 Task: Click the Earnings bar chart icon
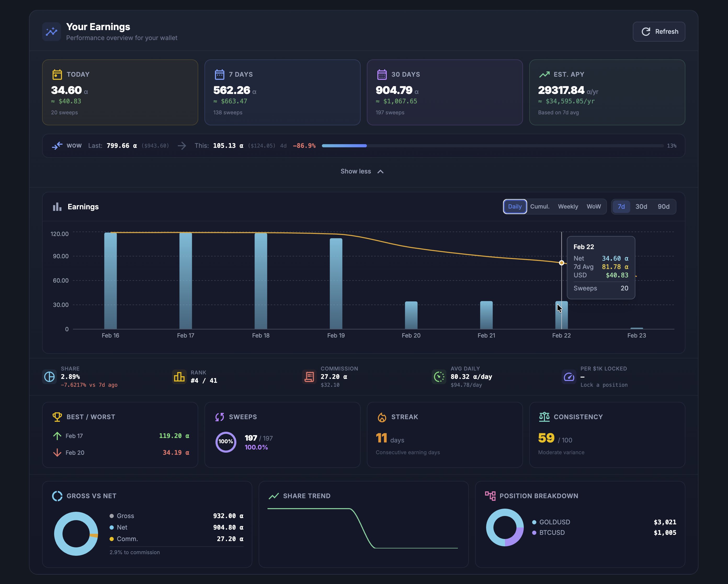pos(57,206)
